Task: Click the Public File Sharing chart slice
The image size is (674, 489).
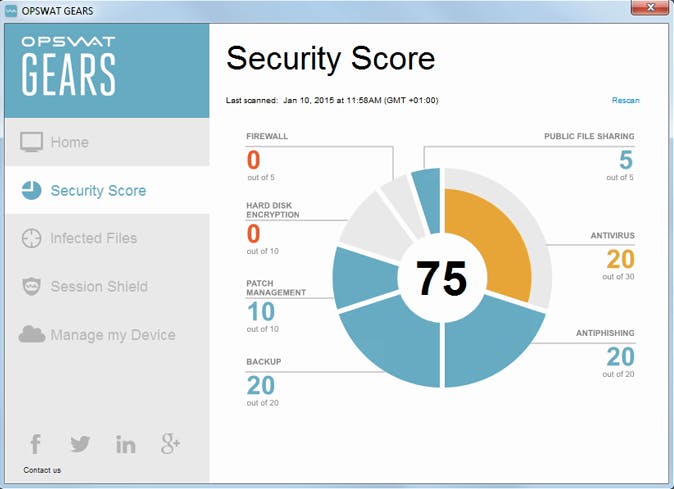Action: click(429, 200)
